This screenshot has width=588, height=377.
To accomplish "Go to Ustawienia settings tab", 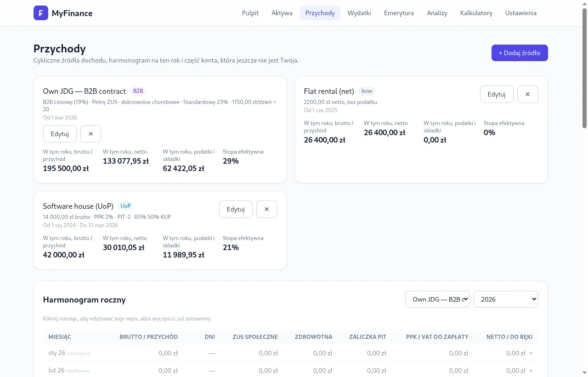I will pos(521,13).
